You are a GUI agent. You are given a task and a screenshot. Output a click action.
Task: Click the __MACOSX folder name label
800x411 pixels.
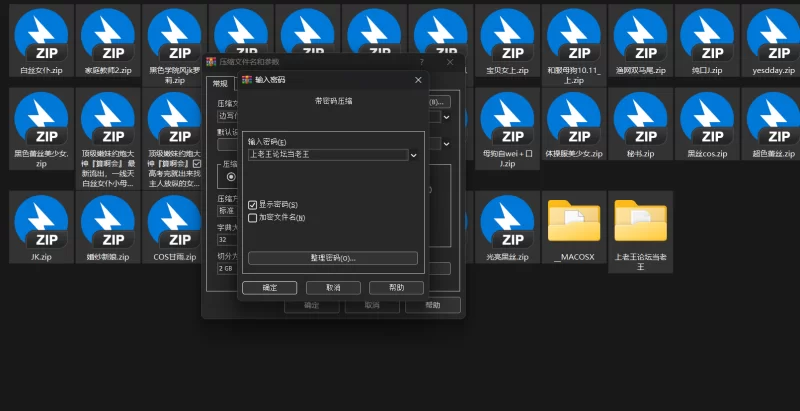[x=574, y=257]
